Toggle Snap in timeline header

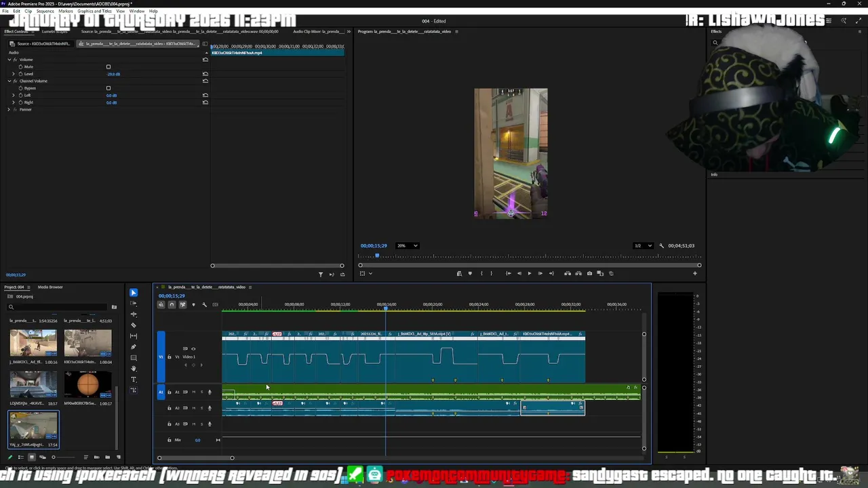pos(172,304)
